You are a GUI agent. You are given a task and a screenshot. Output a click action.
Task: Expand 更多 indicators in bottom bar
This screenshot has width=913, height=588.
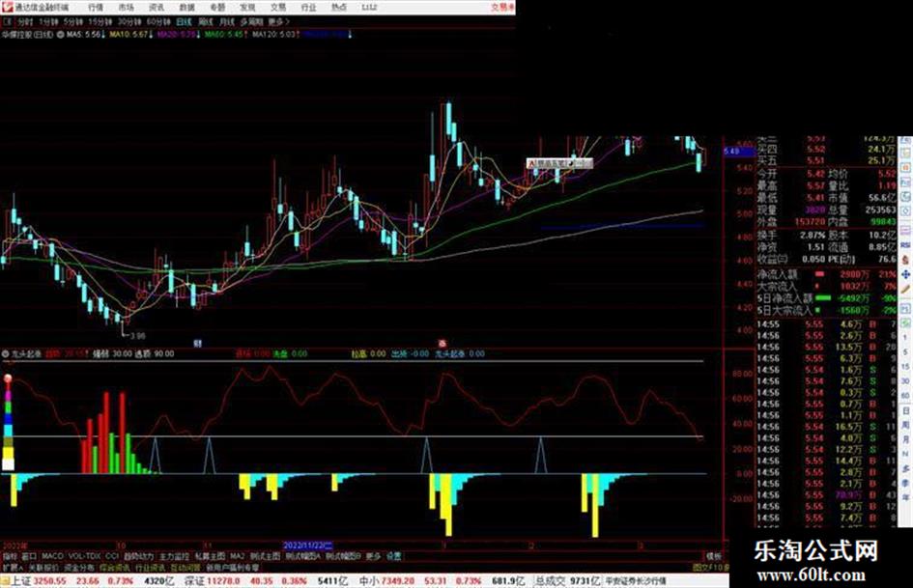click(373, 556)
